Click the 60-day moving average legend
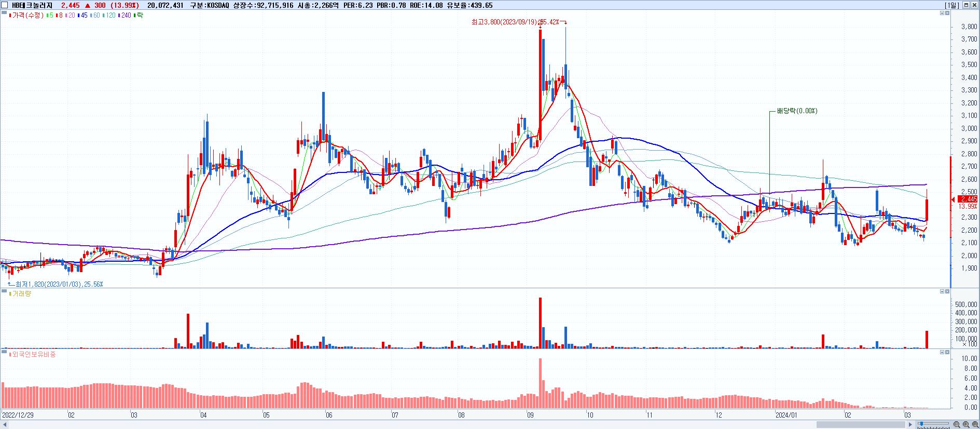Screen dimensions: 980x429 [x=95, y=15]
